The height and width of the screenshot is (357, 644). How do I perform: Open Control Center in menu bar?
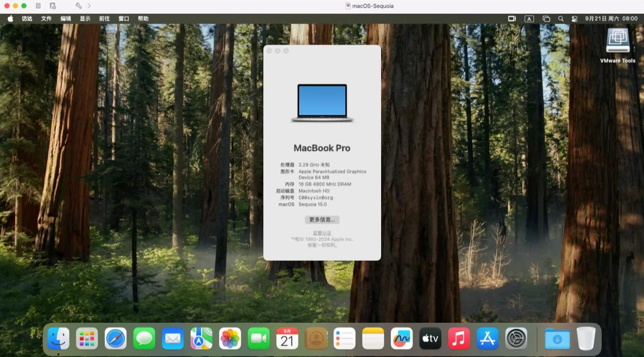[574, 19]
